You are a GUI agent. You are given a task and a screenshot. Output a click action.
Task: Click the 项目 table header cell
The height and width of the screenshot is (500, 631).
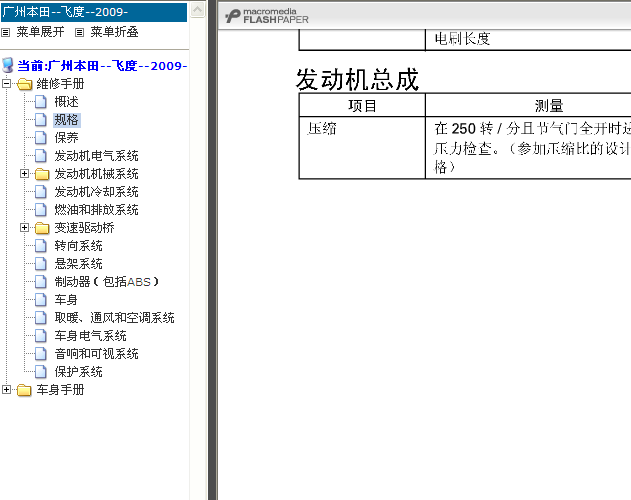tap(362, 105)
